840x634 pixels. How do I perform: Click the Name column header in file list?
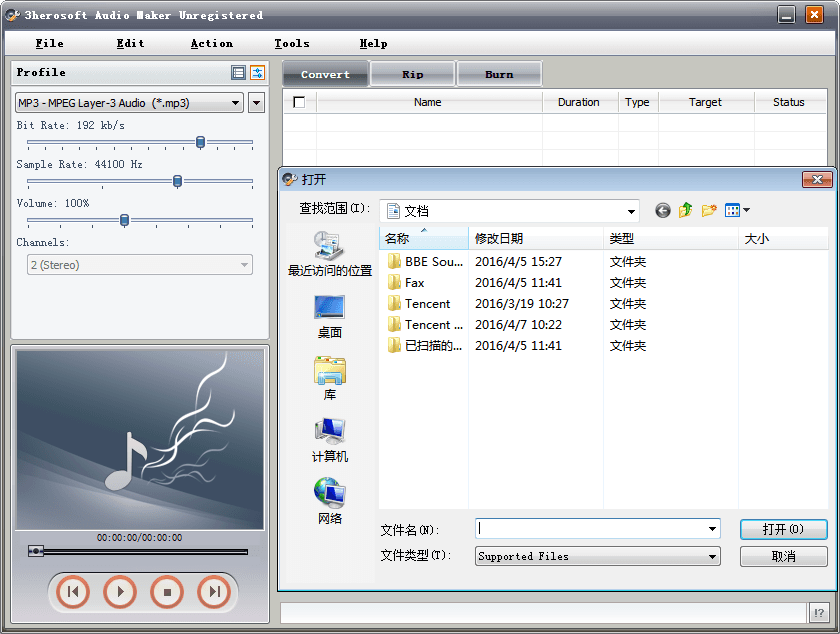[x=429, y=102]
